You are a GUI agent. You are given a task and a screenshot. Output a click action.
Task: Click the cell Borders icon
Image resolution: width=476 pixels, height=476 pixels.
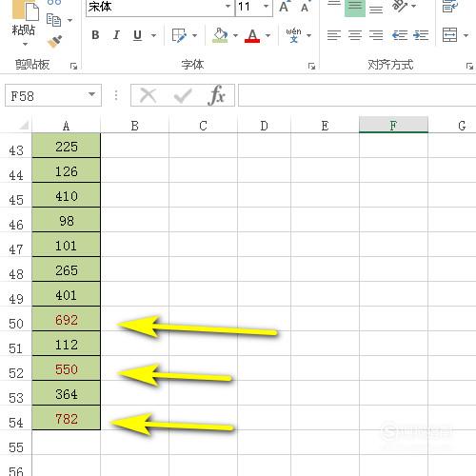[x=179, y=35]
